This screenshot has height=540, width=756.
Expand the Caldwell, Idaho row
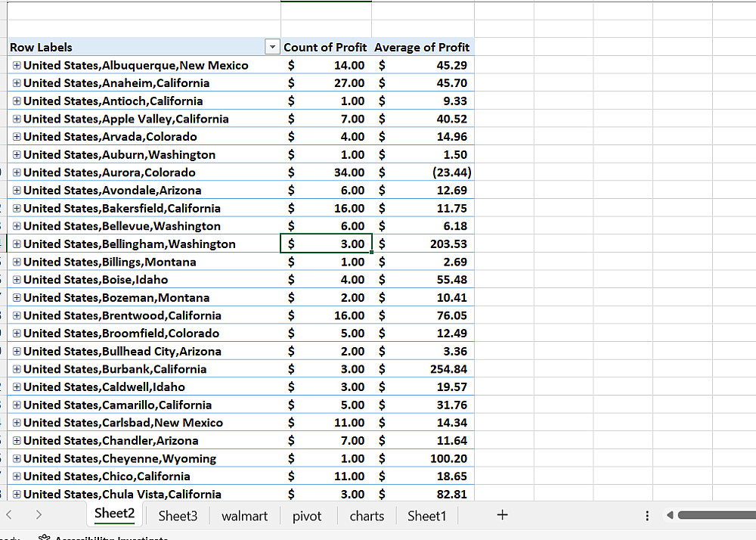click(17, 386)
